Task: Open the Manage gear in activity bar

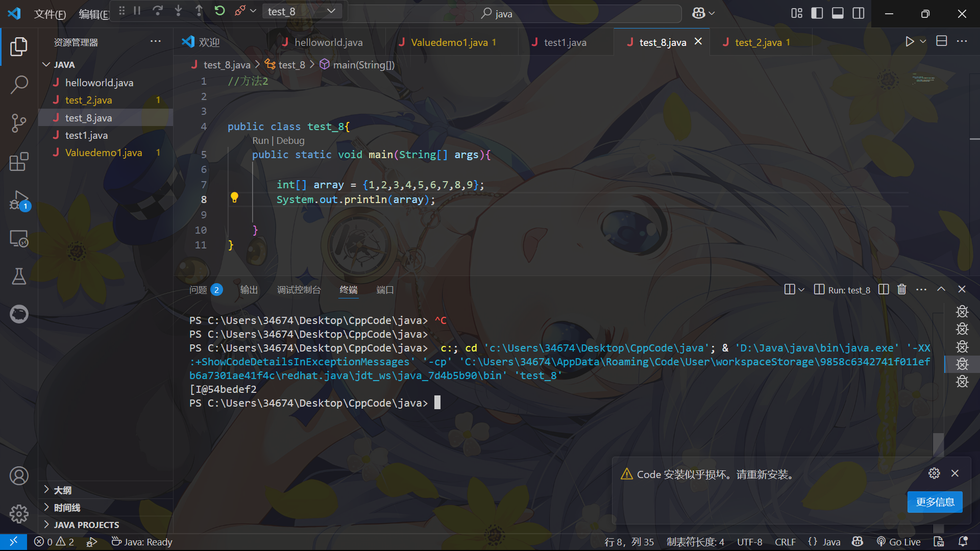Action: [x=19, y=513]
